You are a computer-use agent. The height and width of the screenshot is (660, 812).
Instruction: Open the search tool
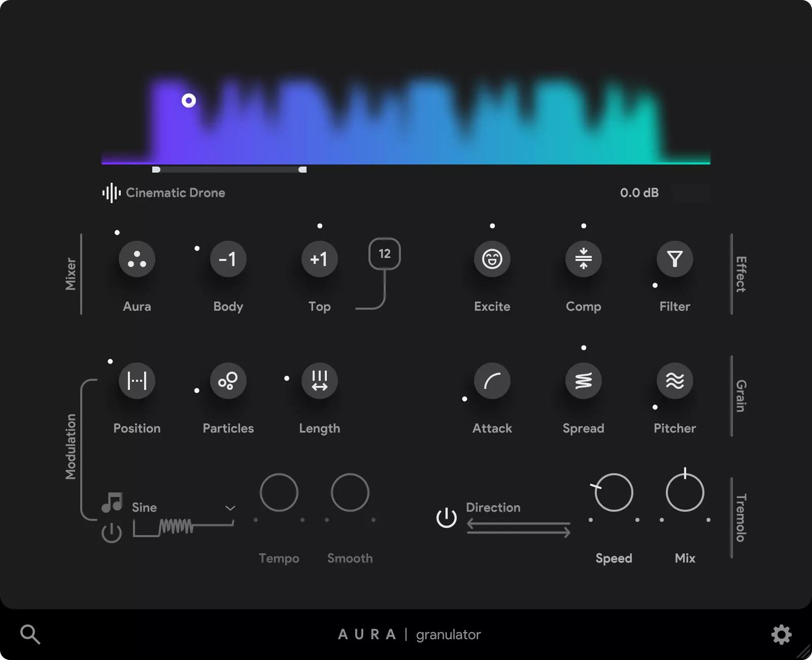(30, 634)
